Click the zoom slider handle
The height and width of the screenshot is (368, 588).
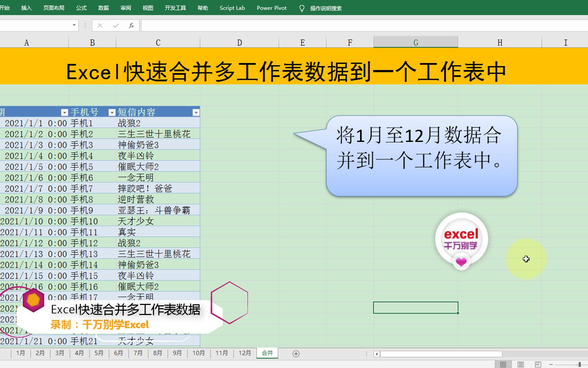point(579,364)
